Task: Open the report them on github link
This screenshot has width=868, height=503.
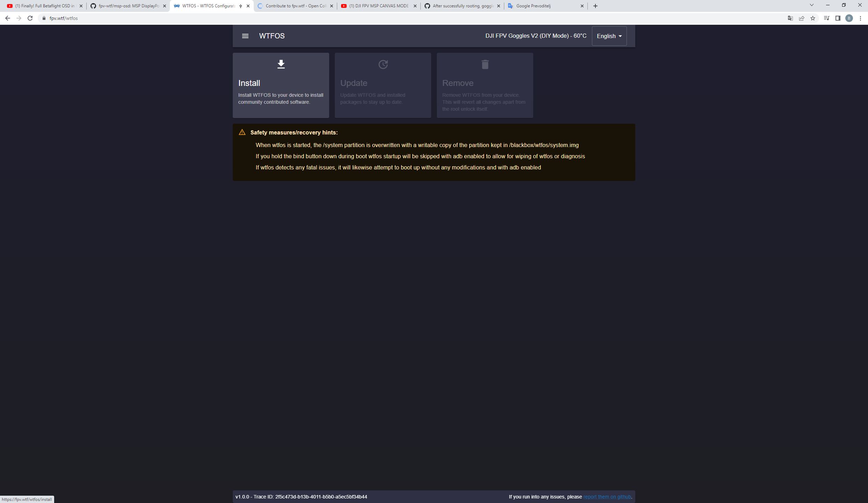Action: 607,496
